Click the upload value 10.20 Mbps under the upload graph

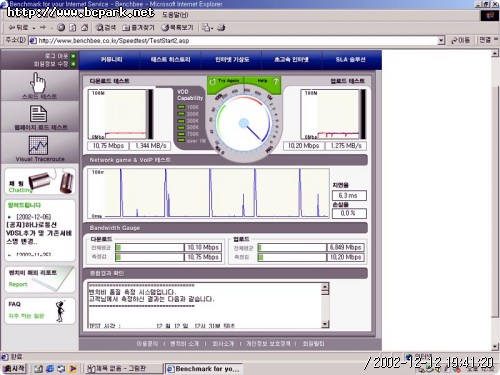pyautogui.click(x=304, y=146)
